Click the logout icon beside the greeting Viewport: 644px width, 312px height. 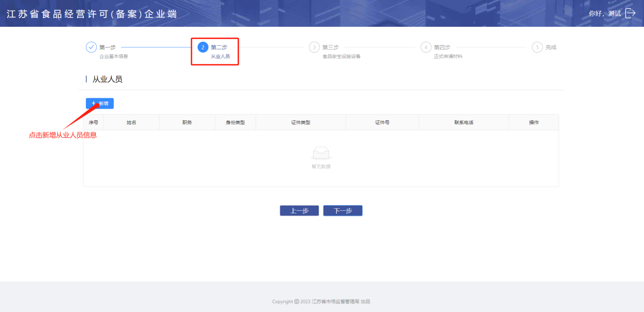tap(630, 13)
